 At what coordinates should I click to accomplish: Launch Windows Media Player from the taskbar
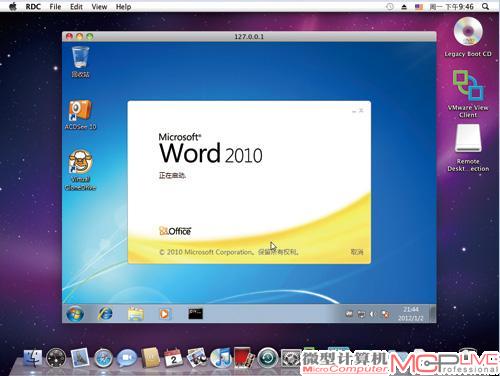164,314
